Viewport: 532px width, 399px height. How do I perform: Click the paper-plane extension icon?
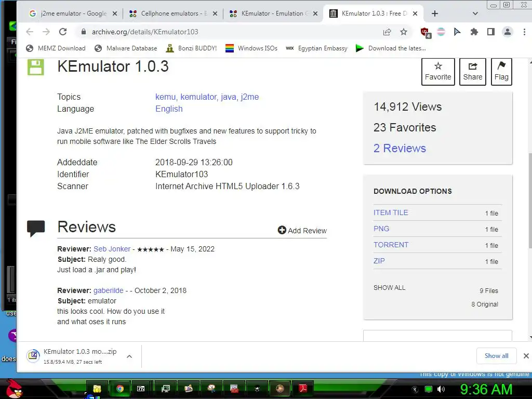click(x=457, y=32)
